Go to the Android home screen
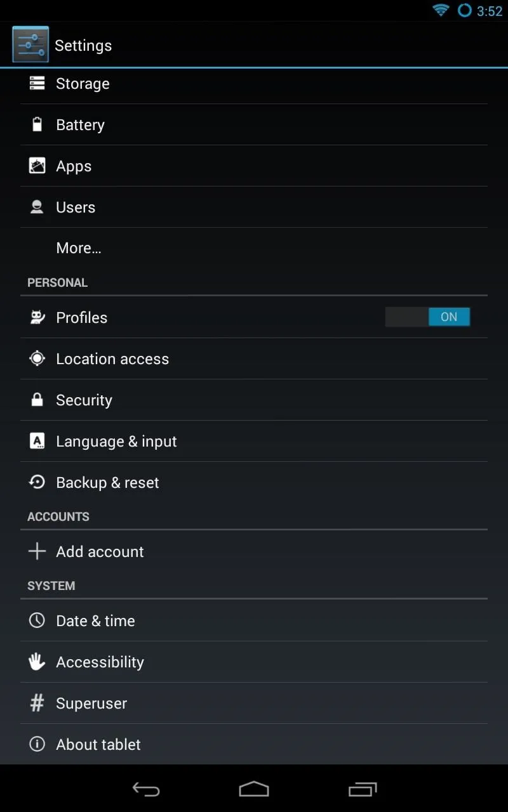This screenshot has height=812, width=508. click(254, 789)
